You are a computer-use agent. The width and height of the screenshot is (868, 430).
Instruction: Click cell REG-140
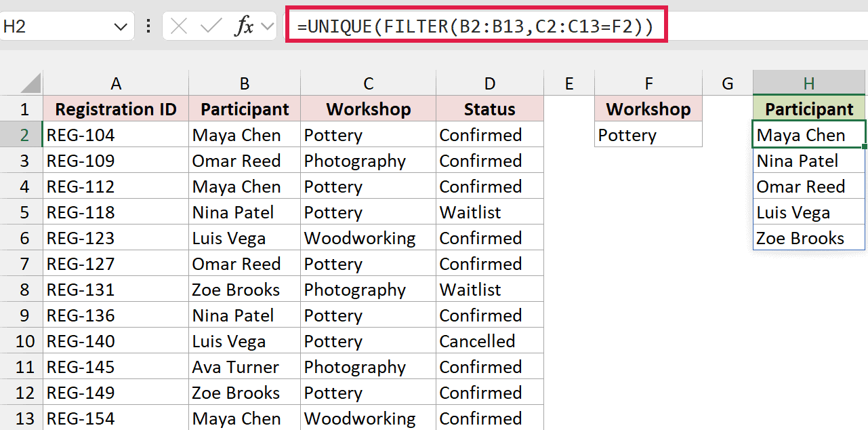click(x=116, y=341)
